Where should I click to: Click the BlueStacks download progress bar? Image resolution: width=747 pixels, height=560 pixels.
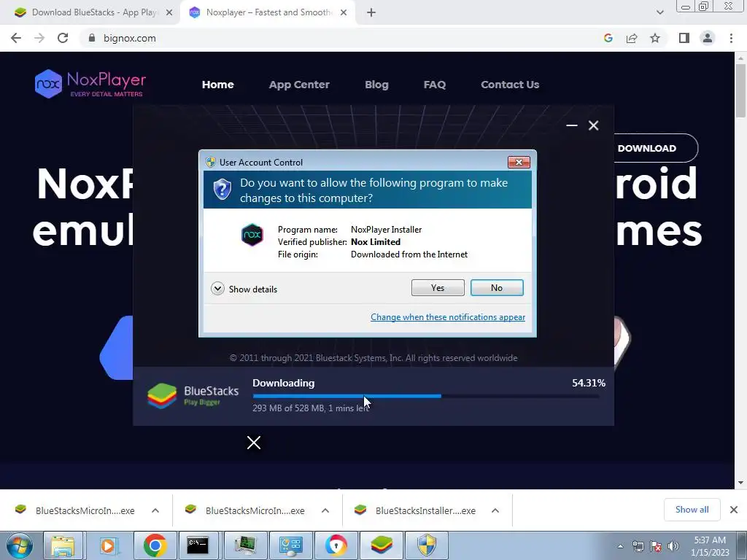tap(426, 396)
